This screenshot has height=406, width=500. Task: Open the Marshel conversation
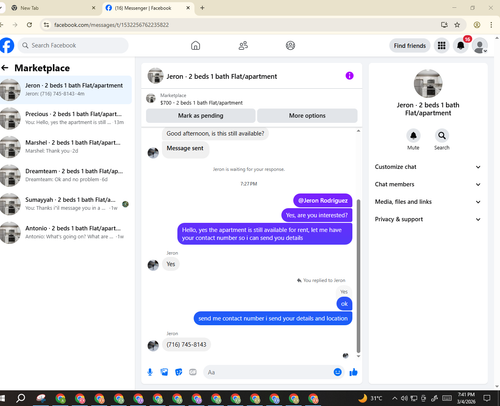pyautogui.click(x=66, y=147)
